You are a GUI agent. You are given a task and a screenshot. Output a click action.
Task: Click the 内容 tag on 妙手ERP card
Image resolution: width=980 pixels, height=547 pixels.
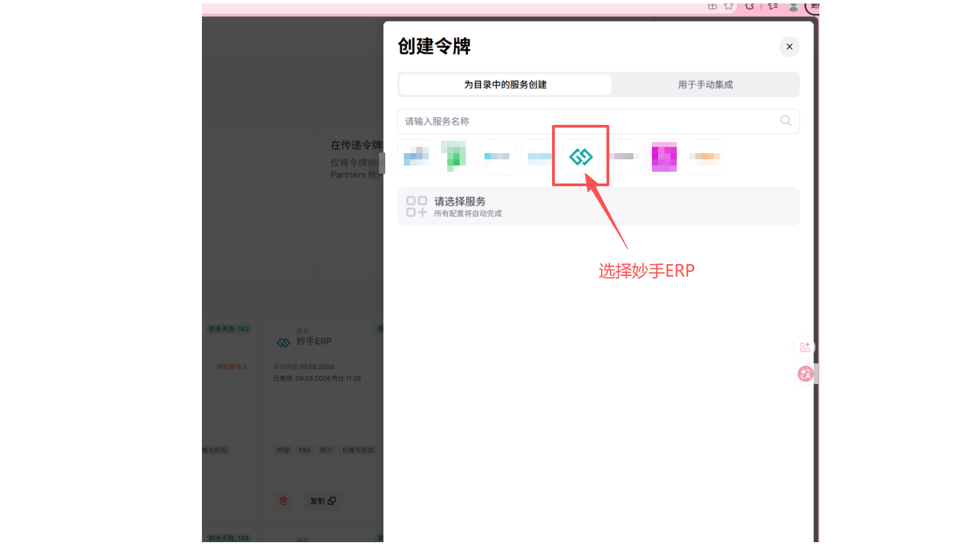(283, 450)
